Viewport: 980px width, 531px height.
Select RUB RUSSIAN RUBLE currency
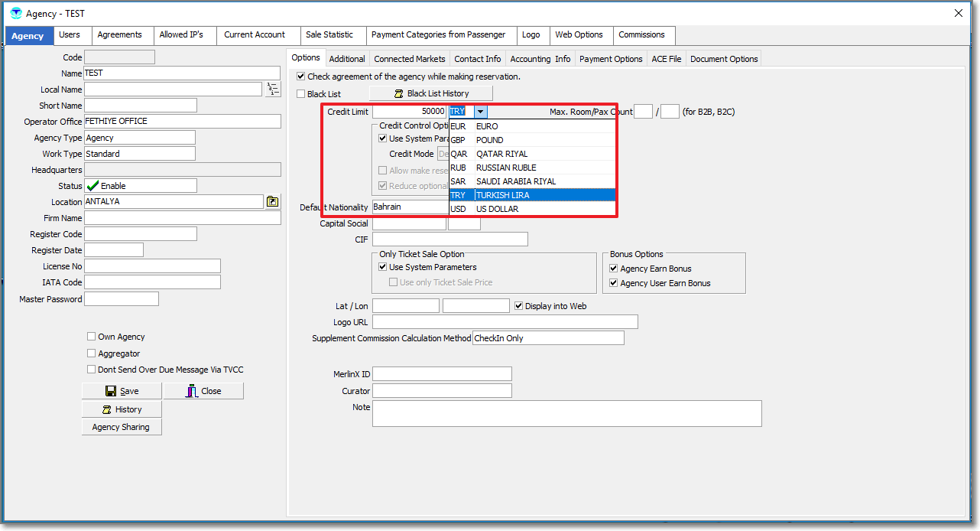532,168
